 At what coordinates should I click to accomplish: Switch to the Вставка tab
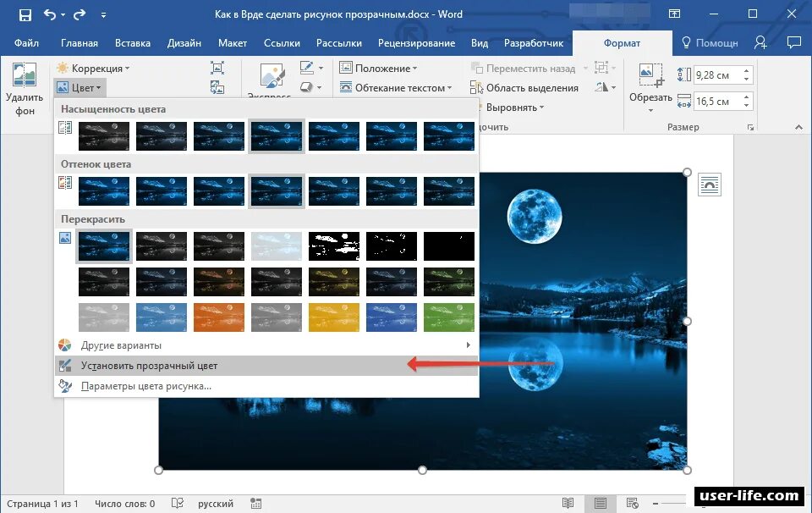click(x=133, y=43)
